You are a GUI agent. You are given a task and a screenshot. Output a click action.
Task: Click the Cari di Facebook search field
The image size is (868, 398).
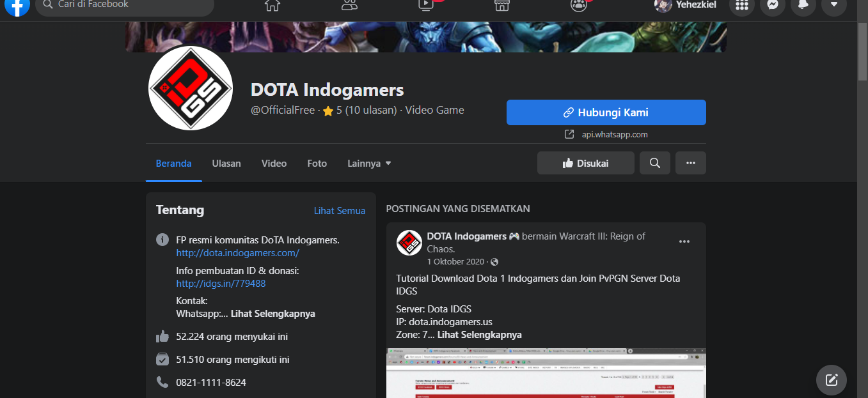click(x=125, y=6)
